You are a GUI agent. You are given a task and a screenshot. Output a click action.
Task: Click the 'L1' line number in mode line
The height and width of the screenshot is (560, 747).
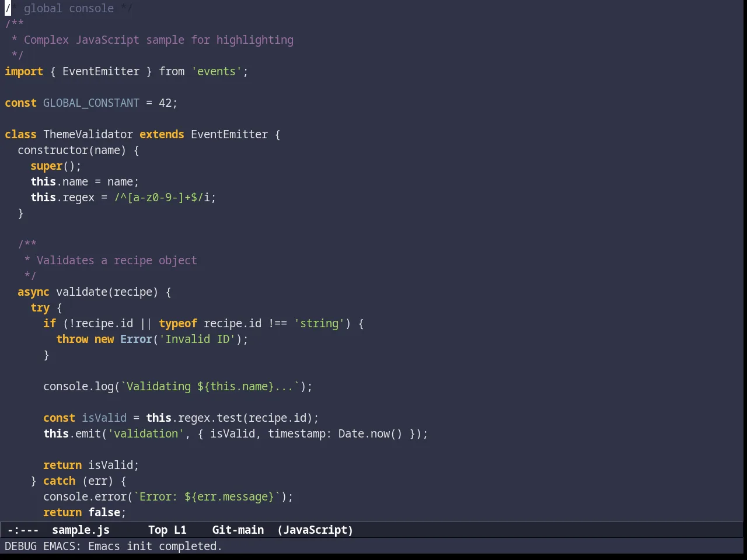180,530
